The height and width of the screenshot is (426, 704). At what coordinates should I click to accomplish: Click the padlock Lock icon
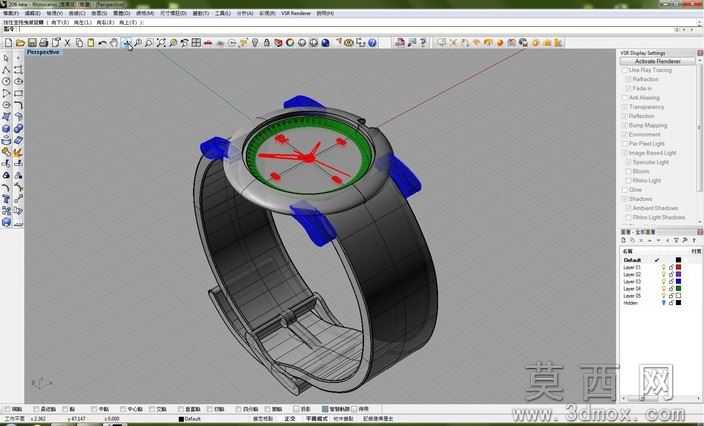click(x=267, y=43)
